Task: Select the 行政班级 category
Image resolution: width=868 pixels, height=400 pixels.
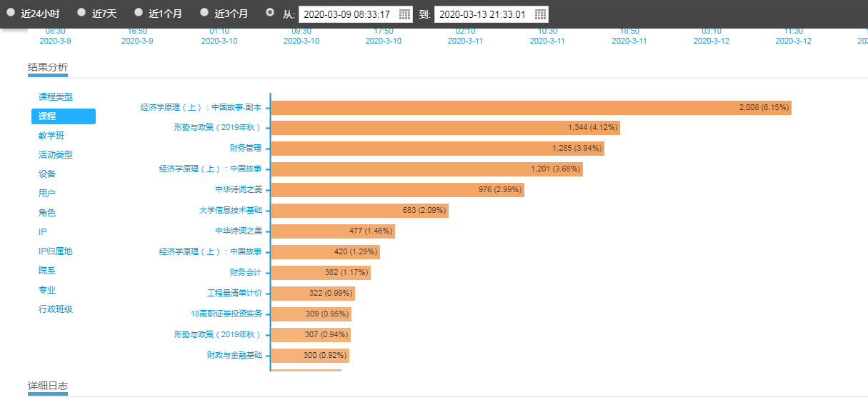Action: 56,309
